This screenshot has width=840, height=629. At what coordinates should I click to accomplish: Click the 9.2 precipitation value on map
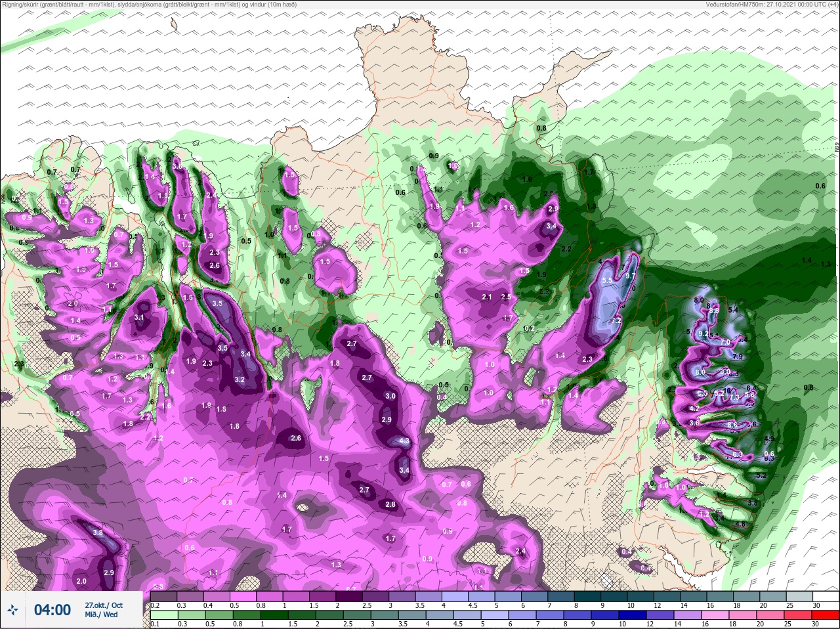(704, 334)
